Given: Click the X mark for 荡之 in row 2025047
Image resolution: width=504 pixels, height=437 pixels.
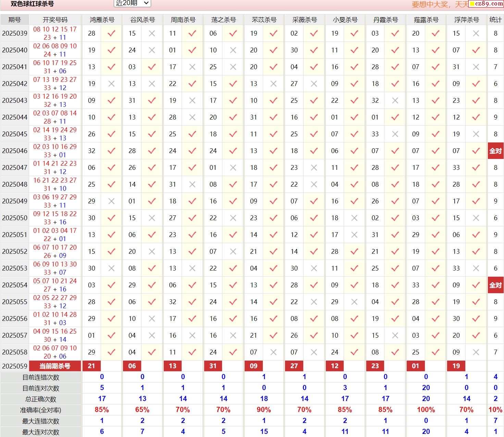Looking at the screenshot, I should coord(233,168).
